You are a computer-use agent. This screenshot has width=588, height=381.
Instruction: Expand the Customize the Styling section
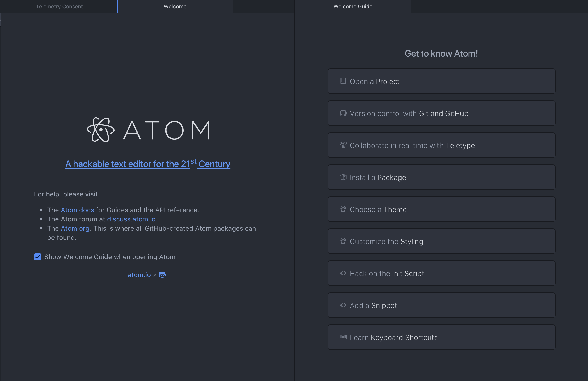441,241
